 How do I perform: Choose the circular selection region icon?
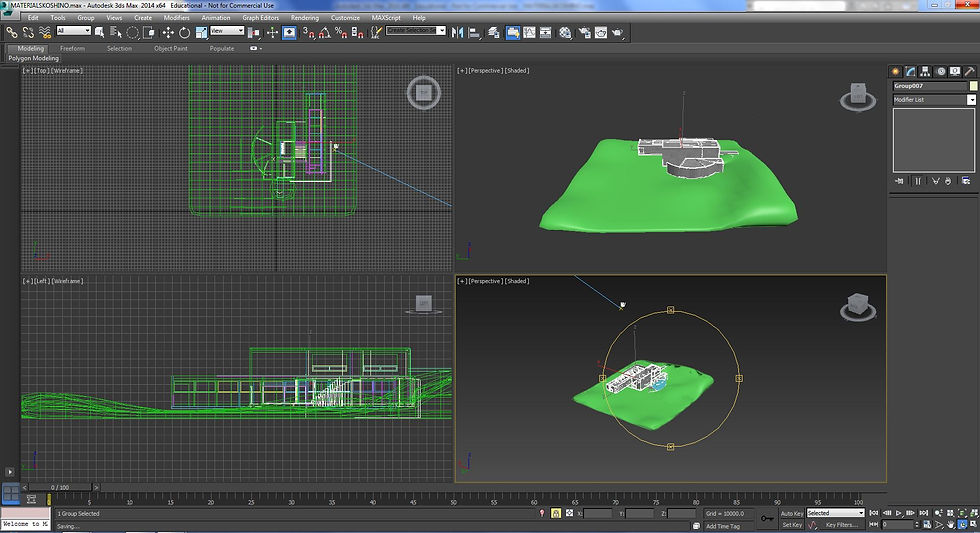[x=132, y=32]
